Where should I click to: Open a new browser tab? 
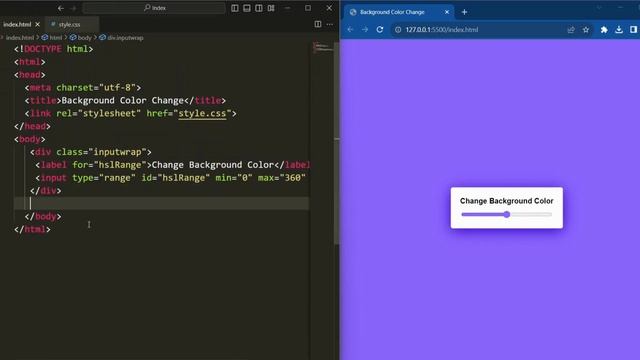coord(464,12)
